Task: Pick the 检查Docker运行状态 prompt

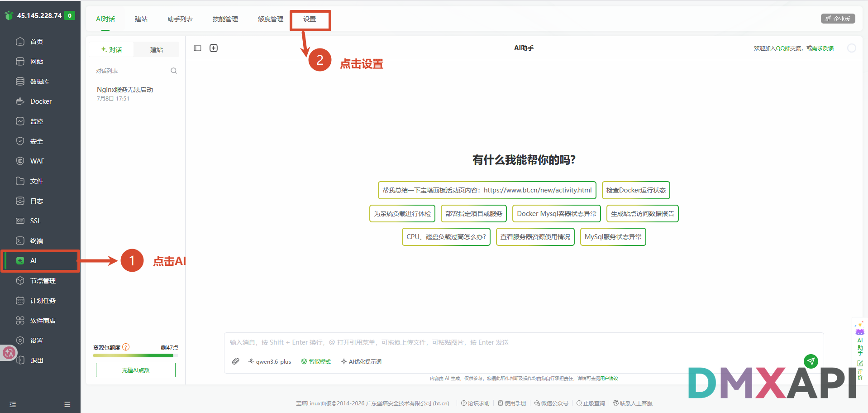Action: 636,190
